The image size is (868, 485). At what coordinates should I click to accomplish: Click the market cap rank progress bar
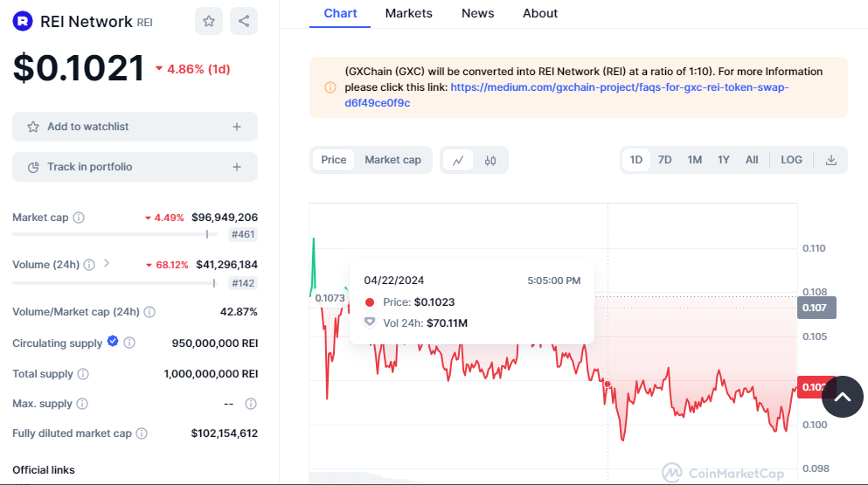(115, 234)
